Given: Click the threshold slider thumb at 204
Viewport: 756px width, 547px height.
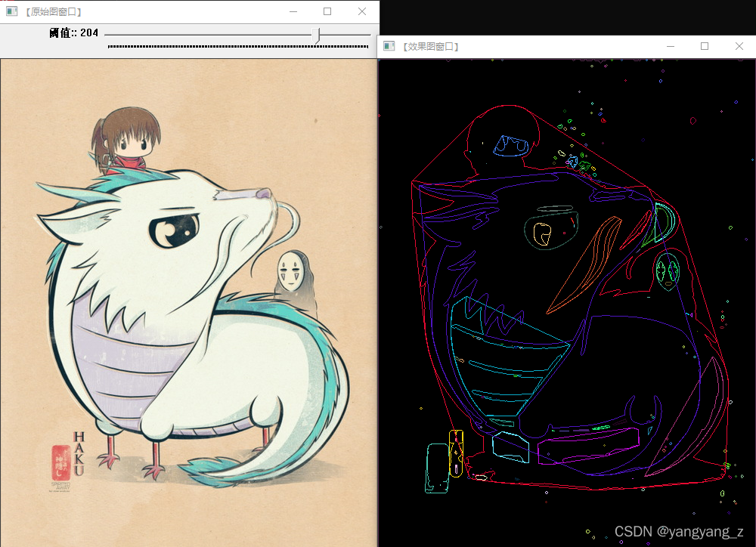Looking at the screenshot, I should [x=316, y=36].
